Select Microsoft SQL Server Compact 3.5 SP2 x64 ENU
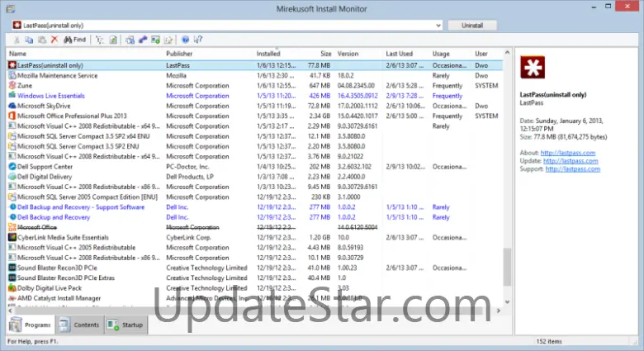Viewport: 644px width, 351px height. tap(254, 136)
